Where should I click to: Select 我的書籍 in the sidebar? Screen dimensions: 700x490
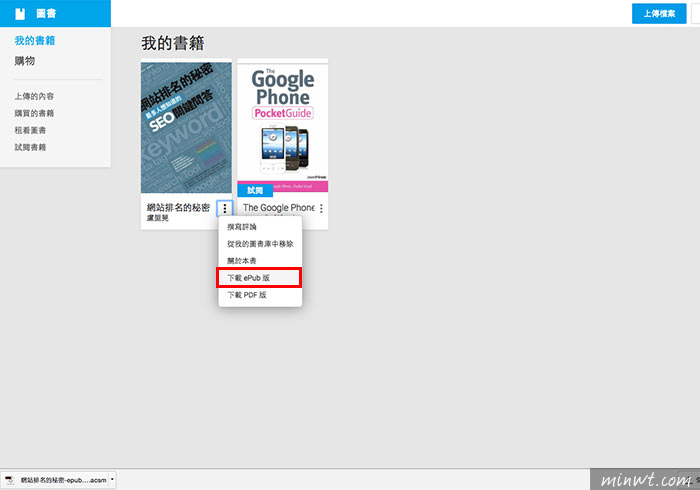pos(35,41)
